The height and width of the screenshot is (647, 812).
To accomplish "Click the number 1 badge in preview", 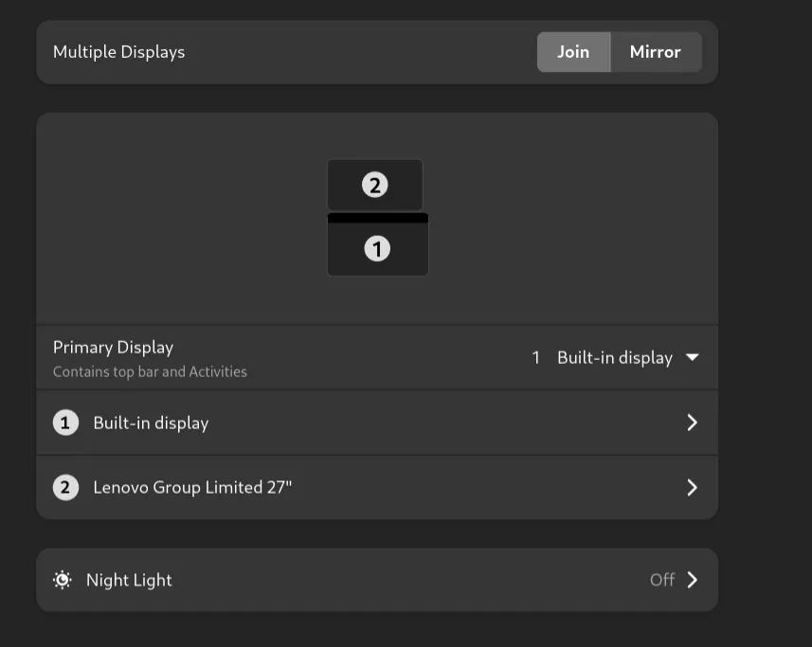I will (x=377, y=249).
